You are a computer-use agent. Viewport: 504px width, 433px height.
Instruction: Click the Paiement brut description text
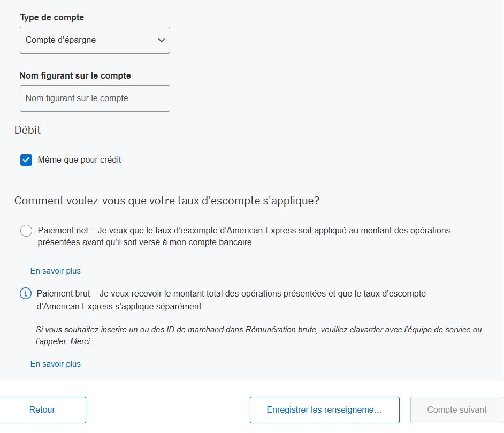point(231,300)
